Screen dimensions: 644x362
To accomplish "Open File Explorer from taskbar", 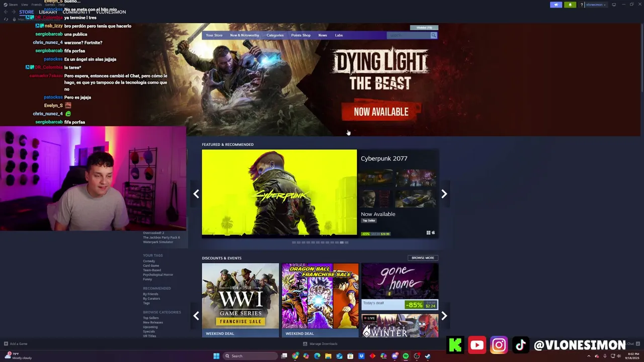I will pyautogui.click(x=329, y=356).
